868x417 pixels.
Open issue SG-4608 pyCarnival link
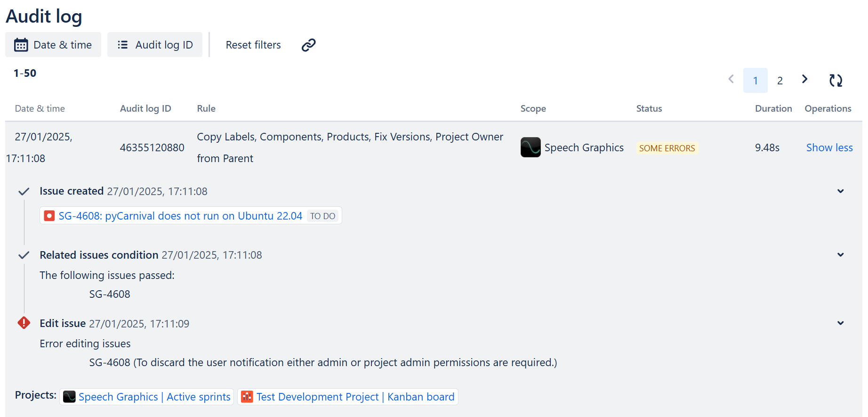click(180, 216)
